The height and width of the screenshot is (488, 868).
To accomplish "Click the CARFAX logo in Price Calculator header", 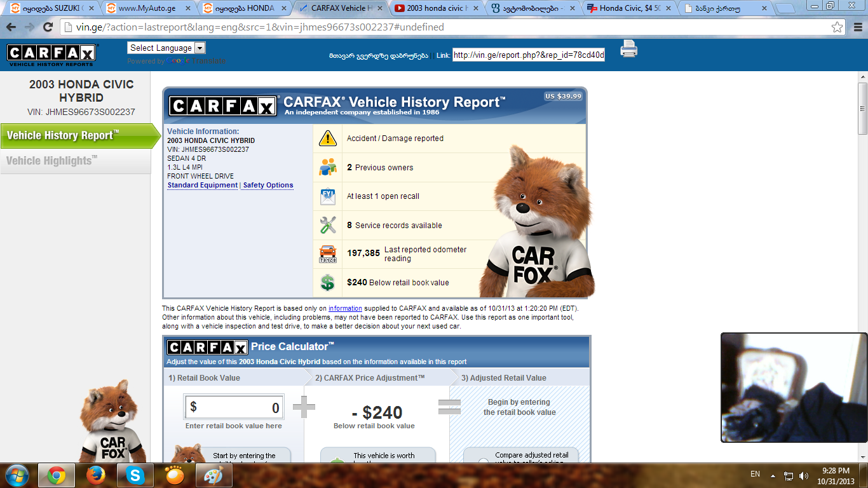I will pyautogui.click(x=207, y=347).
